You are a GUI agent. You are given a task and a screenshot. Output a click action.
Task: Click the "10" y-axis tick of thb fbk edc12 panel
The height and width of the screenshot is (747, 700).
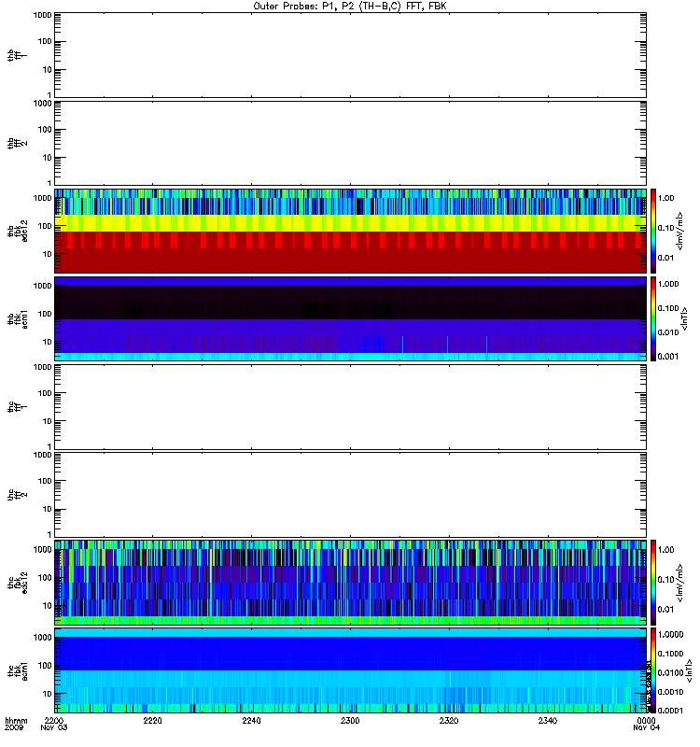[x=48, y=254]
